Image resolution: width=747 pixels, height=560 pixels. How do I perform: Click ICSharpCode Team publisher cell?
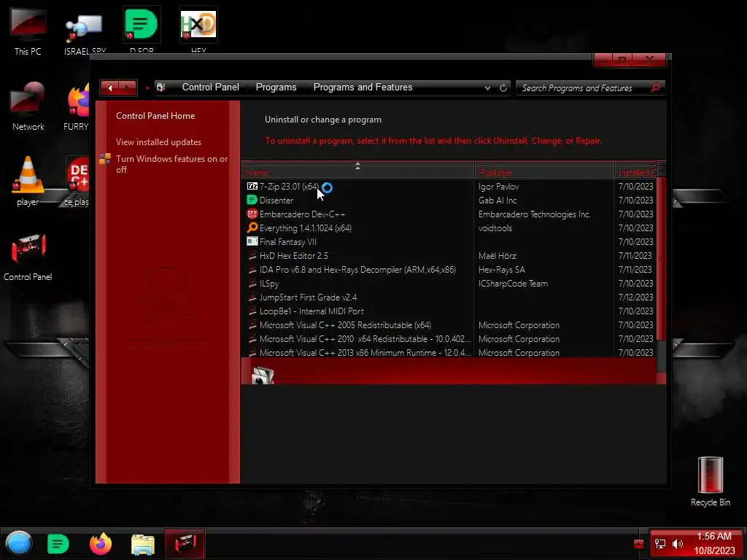click(x=513, y=283)
